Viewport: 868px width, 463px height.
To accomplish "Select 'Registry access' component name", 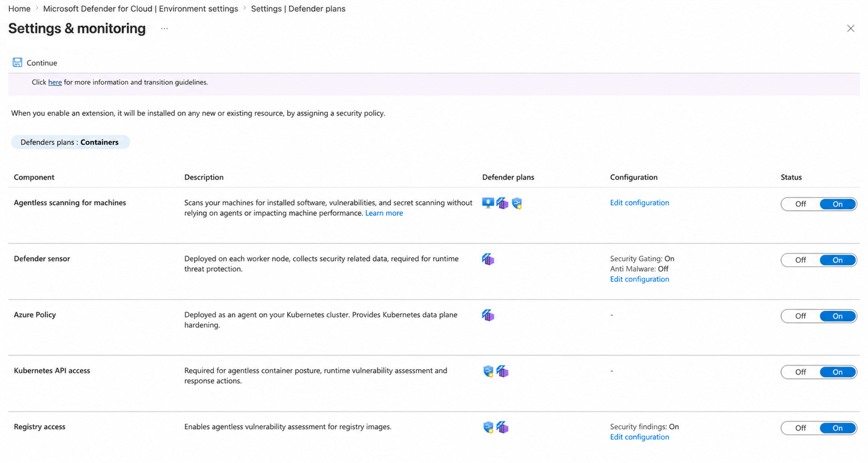I will pos(40,427).
